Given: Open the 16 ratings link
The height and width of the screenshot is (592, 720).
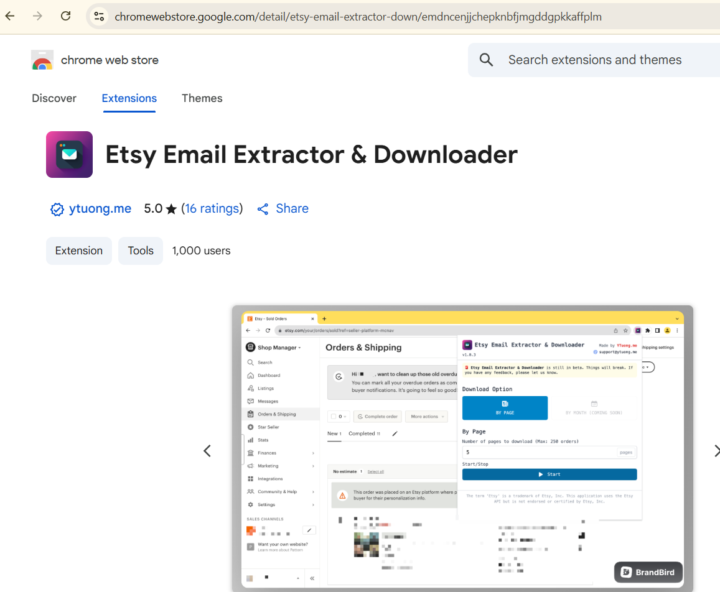Looking at the screenshot, I should (212, 209).
